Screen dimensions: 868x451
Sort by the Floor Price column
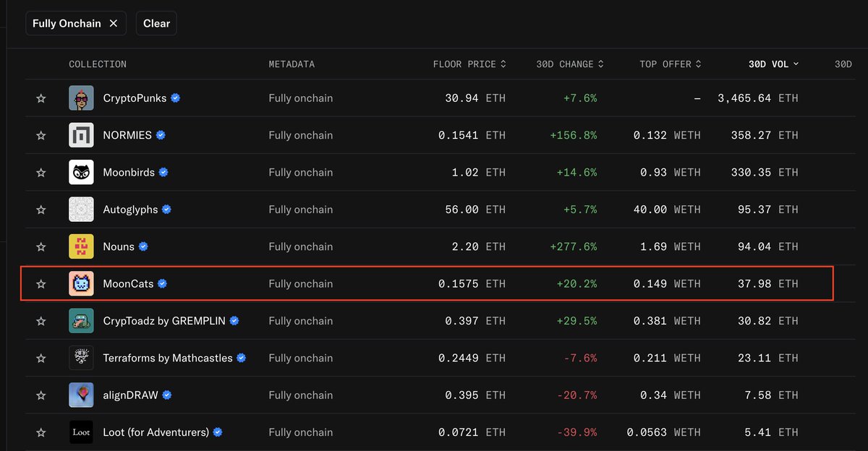pos(469,64)
